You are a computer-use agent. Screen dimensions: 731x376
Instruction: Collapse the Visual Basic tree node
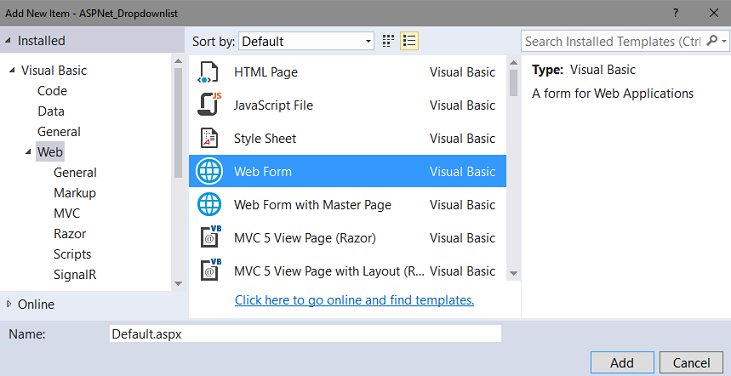click(12, 70)
